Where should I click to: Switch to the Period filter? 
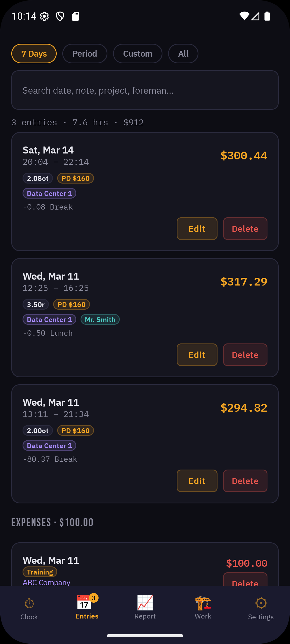click(x=85, y=53)
